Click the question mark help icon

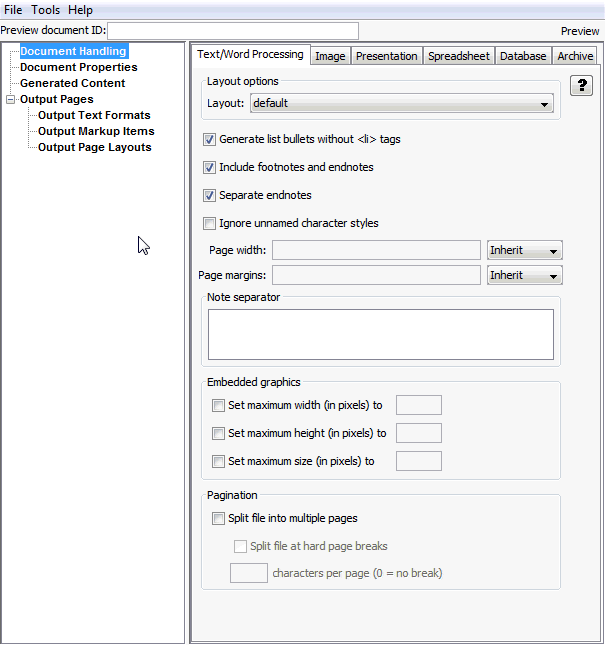pyautogui.click(x=581, y=86)
